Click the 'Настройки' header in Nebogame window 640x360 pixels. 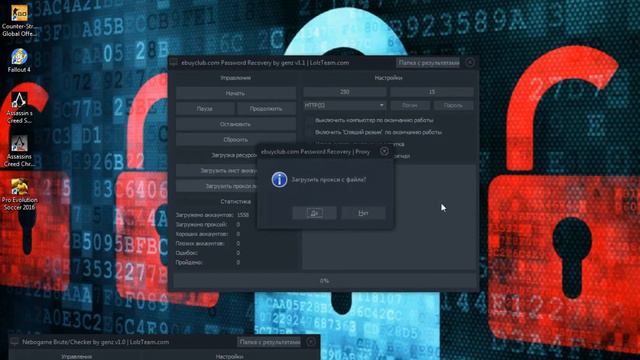click(229, 356)
